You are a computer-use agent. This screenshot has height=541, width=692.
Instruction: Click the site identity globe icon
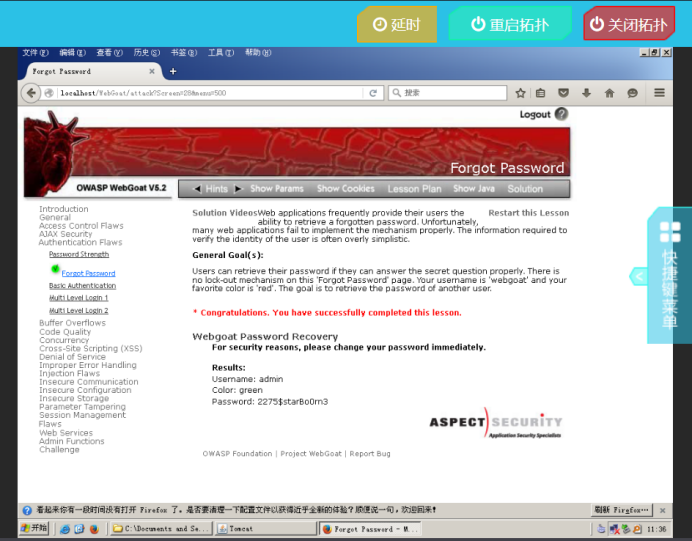click(49, 93)
